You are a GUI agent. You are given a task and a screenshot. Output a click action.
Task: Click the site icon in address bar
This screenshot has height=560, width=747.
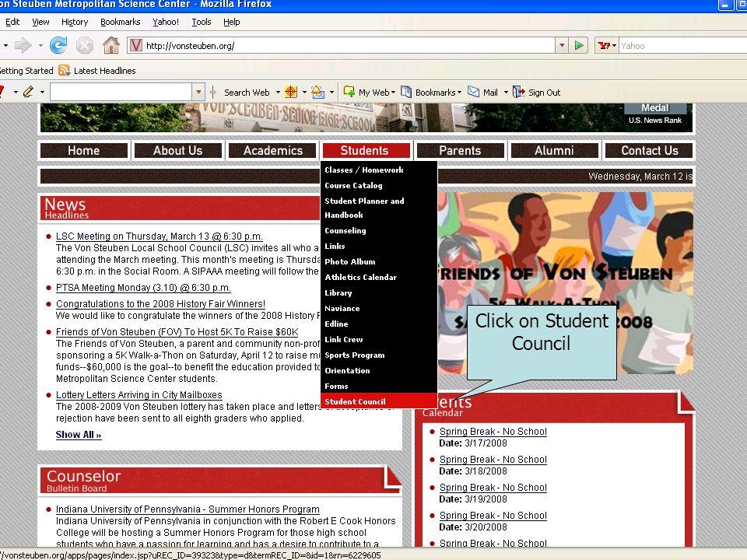pos(135,45)
